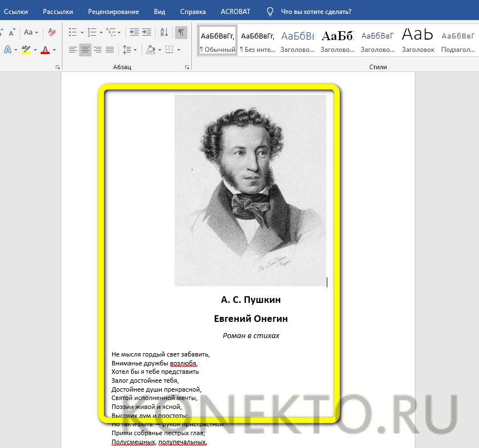Screen dimensions: 479x448
Task: Toggle paragraph marks display
Action: point(181,32)
